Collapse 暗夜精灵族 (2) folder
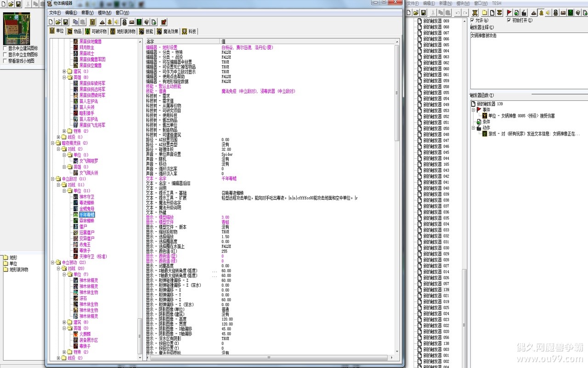Viewport: 588px width, 368px height. [x=52, y=143]
